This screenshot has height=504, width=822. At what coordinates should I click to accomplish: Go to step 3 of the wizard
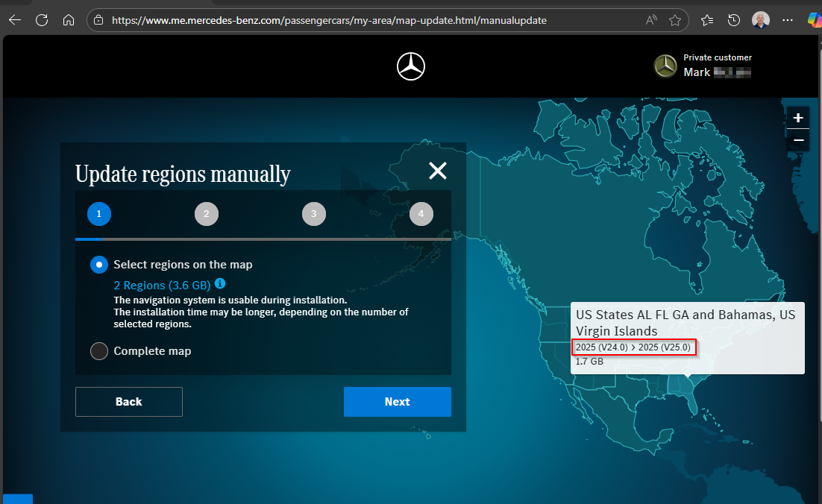tap(314, 214)
